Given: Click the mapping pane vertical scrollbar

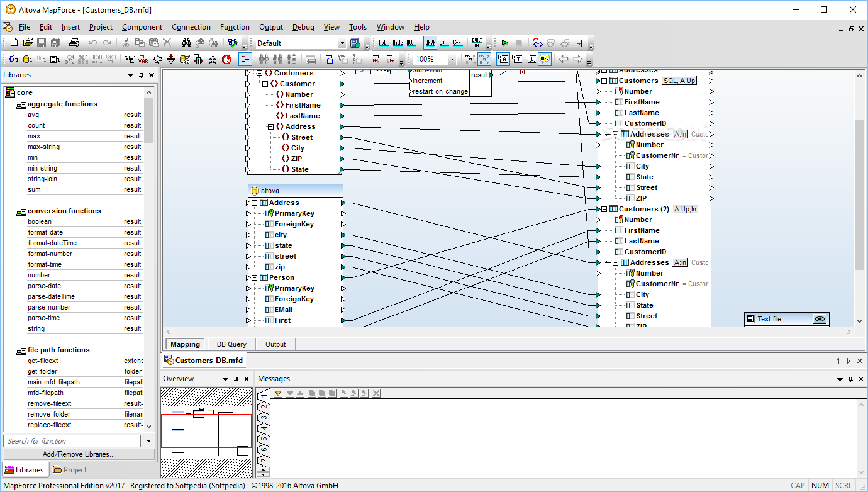Looking at the screenshot, I should click(x=860, y=195).
